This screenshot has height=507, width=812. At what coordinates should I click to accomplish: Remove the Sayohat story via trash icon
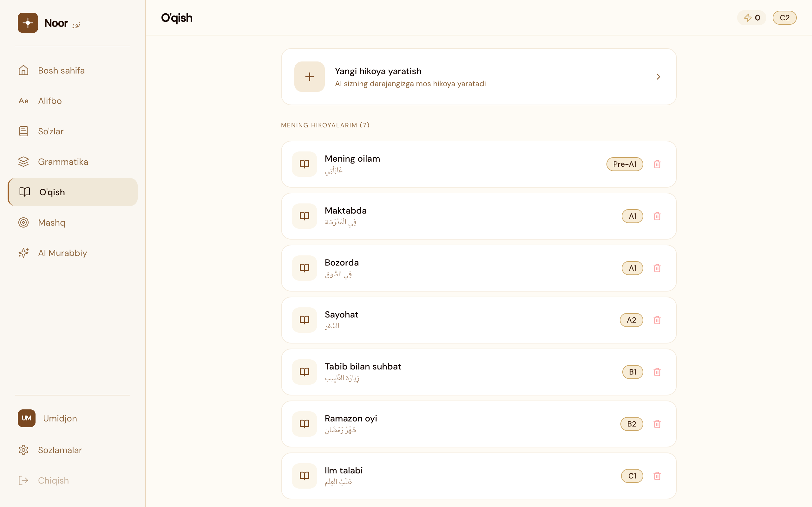pos(657,320)
